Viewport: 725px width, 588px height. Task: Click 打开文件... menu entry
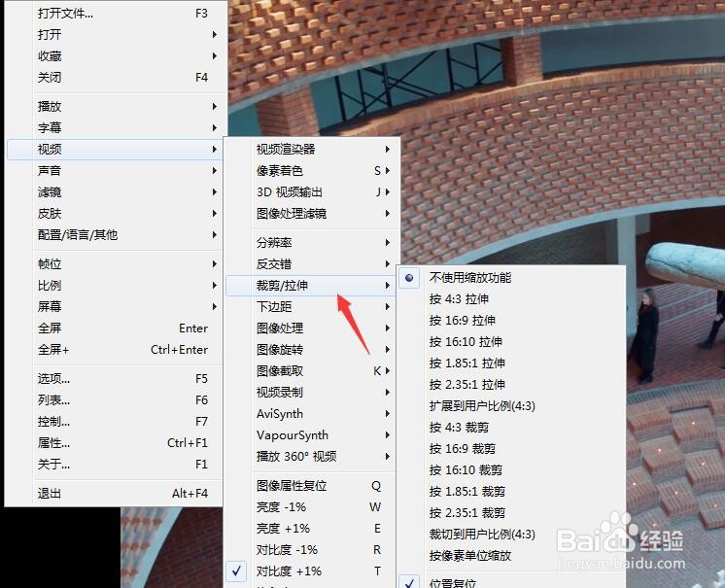point(115,14)
